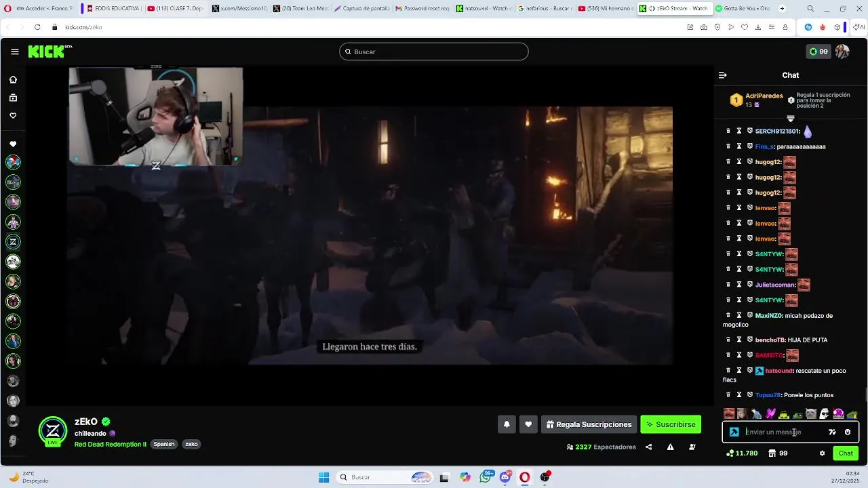Timeout hatsound with hourglass icon
The height and width of the screenshot is (488, 868).
tap(739, 371)
